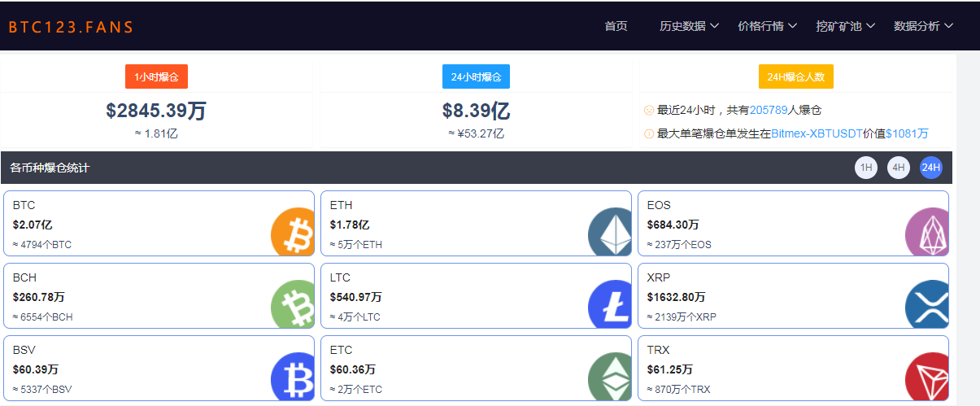
Task: Click the ≈ 1.81亿 conversion text
Action: (x=156, y=133)
